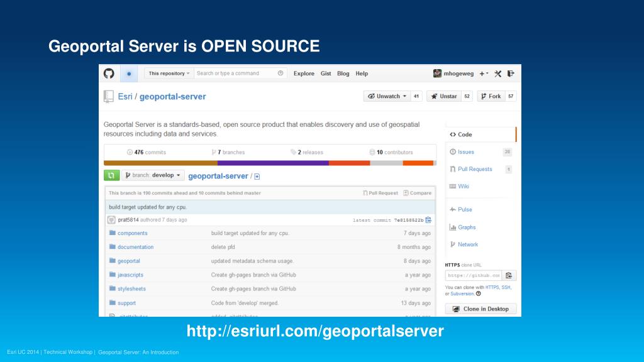Click the green compare and review button

coord(111,175)
